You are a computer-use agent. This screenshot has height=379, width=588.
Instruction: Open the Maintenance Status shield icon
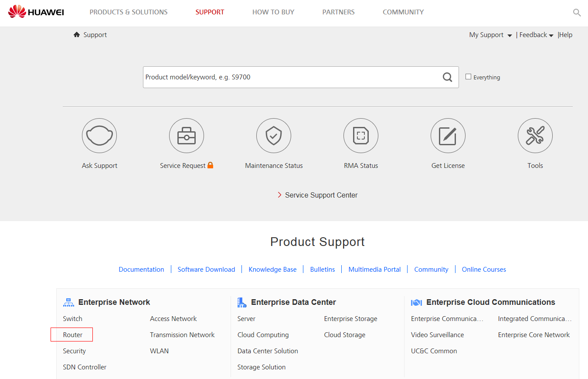tap(274, 136)
